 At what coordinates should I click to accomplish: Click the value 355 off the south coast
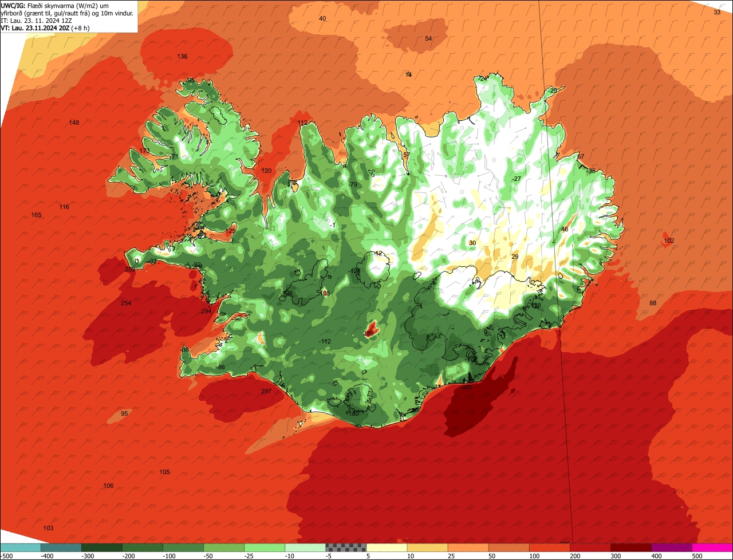(x=467, y=387)
